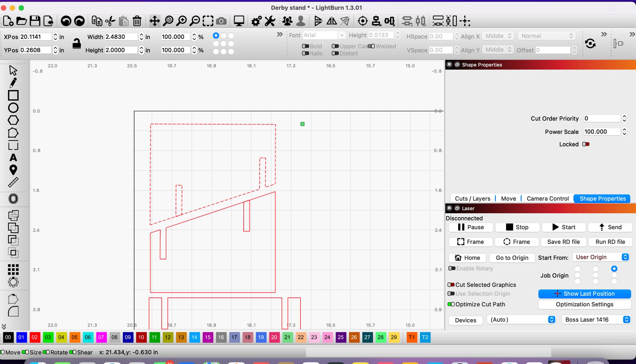The height and width of the screenshot is (364, 636).
Task: Pick the 14 light blue layer swatch
Action: (x=194, y=337)
